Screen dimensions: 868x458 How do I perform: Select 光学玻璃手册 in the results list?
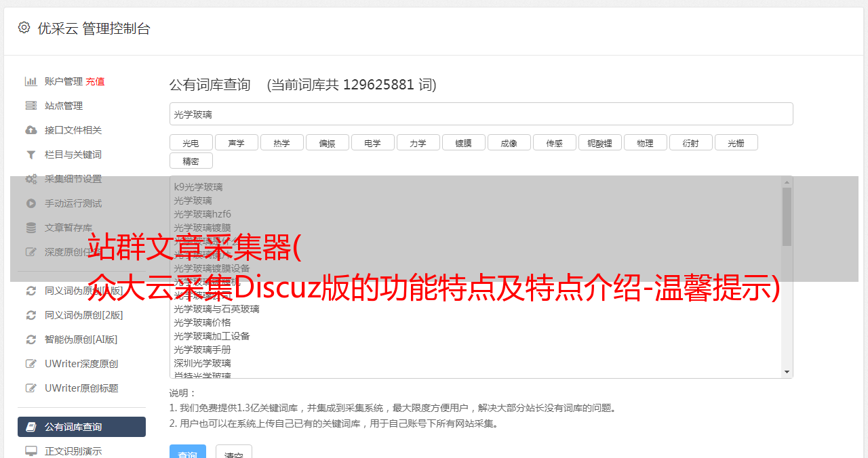coord(202,350)
